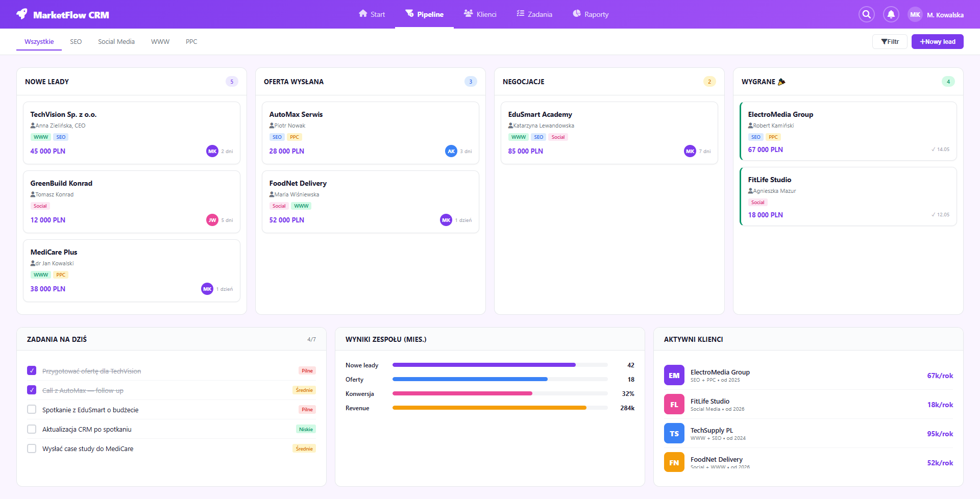980x499 pixels.
Task: Create a lead with Nowy lead button
Action: pos(938,42)
